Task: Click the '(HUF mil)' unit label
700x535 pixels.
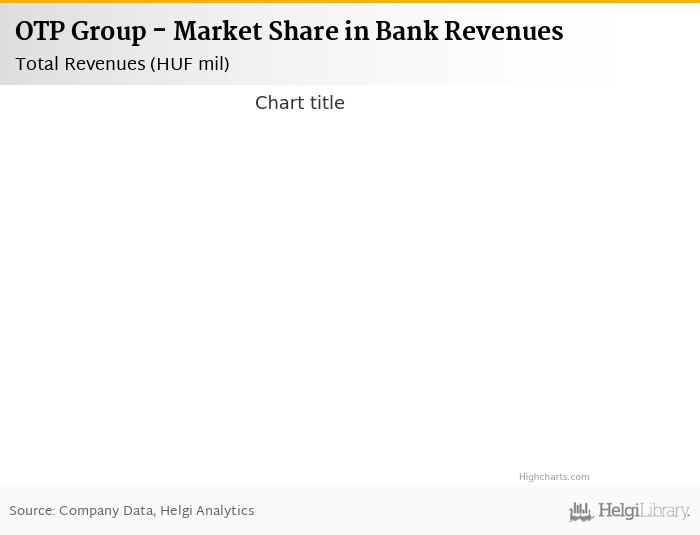Action: (190, 64)
